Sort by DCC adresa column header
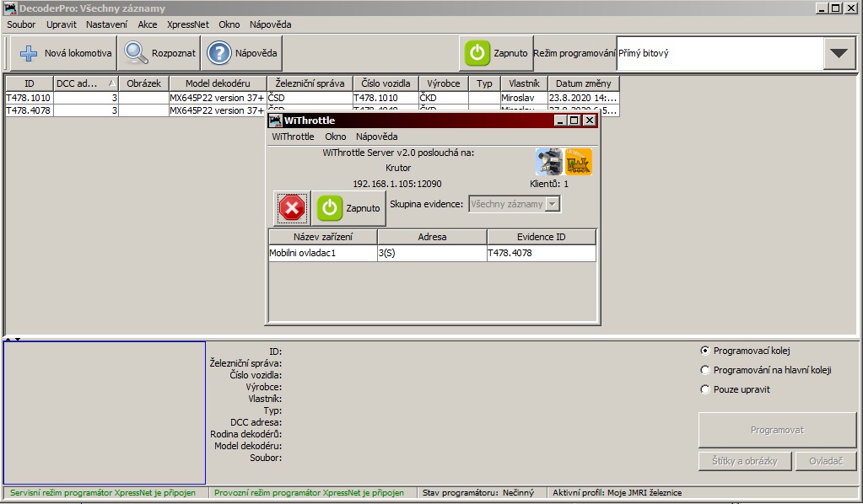 [x=86, y=83]
